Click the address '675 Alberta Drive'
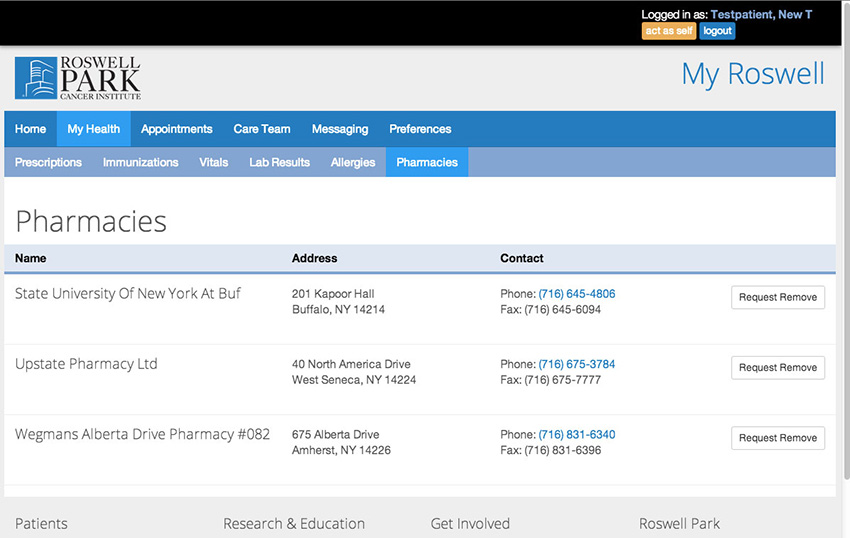This screenshot has width=850, height=538. point(336,435)
